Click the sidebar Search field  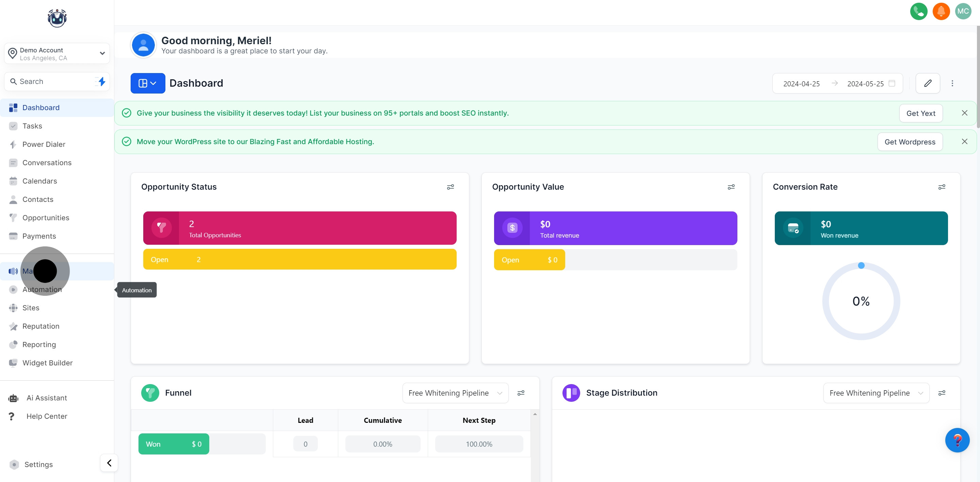pos(53,81)
